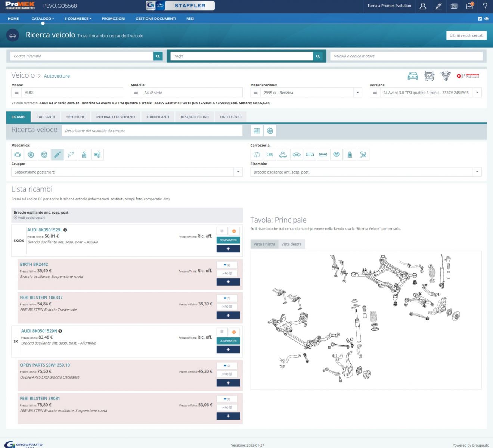
Task: Select engine mechanics category icon
Action: click(18, 155)
